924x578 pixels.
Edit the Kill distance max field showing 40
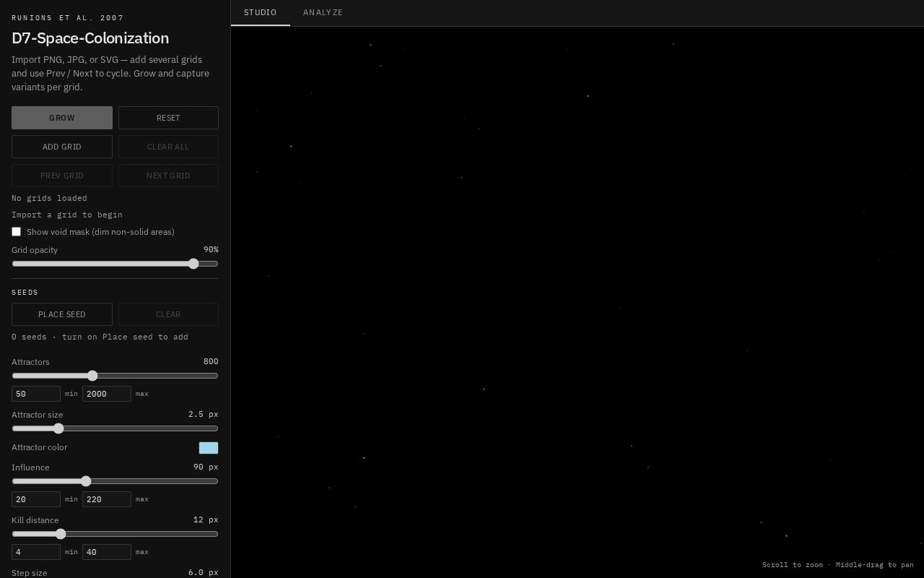coord(107,552)
